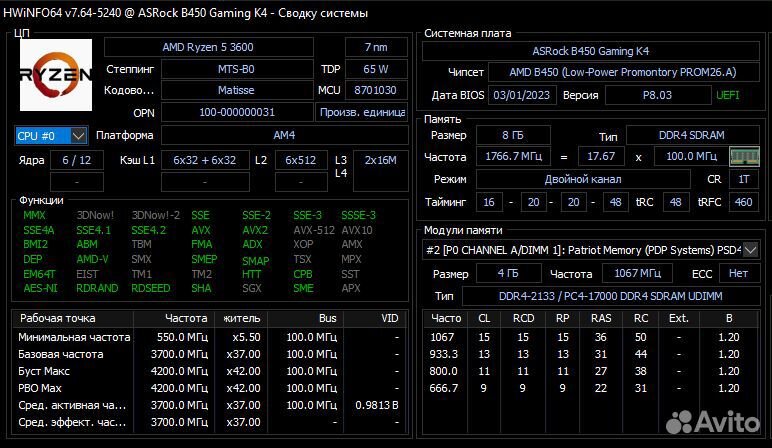Viewport: 772px width, 448px height.
Task: Click the green UEFI label
Action: (x=728, y=95)
